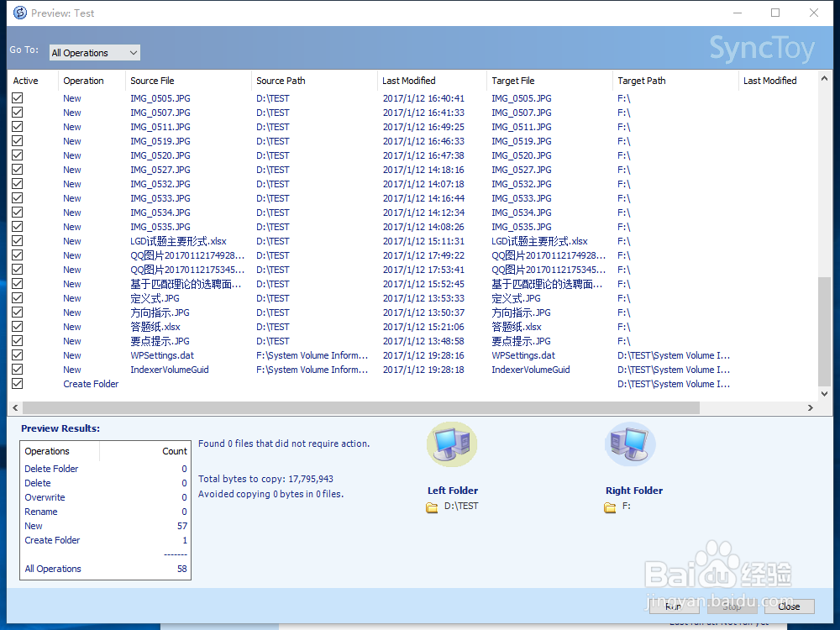Sort by Active column header
This screenshot has height=630, width=840.
pos(32,81)
